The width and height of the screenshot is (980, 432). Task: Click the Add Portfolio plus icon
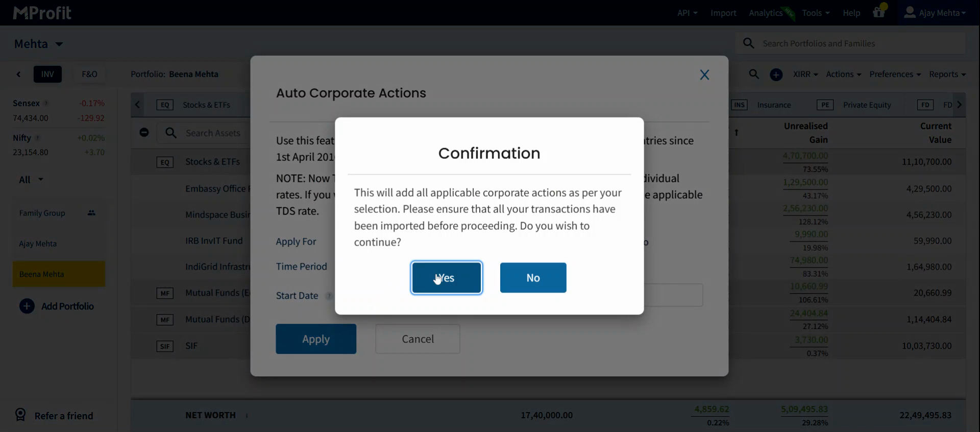click(27, 306)
